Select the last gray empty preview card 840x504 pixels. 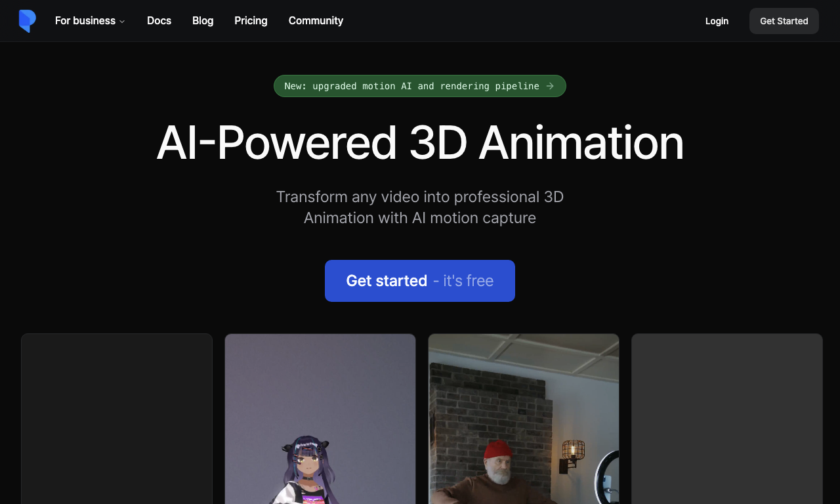click(x=727, y=419)
